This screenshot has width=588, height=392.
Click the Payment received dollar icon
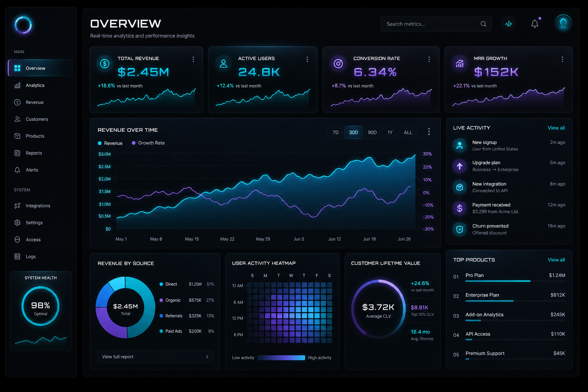pos(460,208)
